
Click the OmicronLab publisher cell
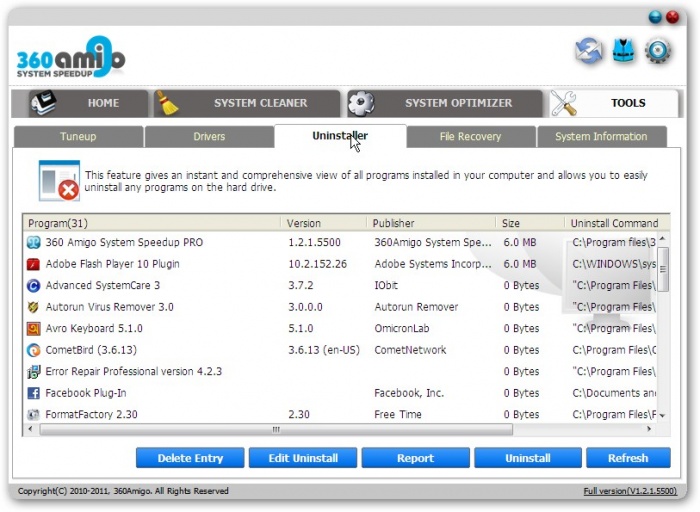click(402, 329)
